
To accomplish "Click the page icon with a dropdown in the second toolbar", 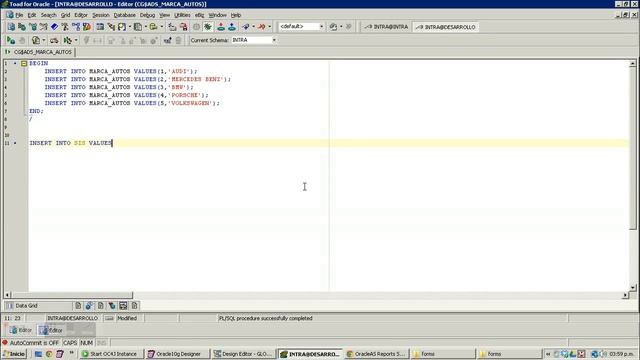I will (x=36, y=40).
